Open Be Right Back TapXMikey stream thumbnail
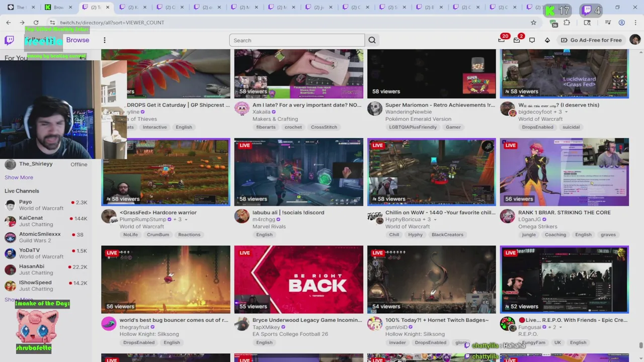 click(x=298, y=280)
